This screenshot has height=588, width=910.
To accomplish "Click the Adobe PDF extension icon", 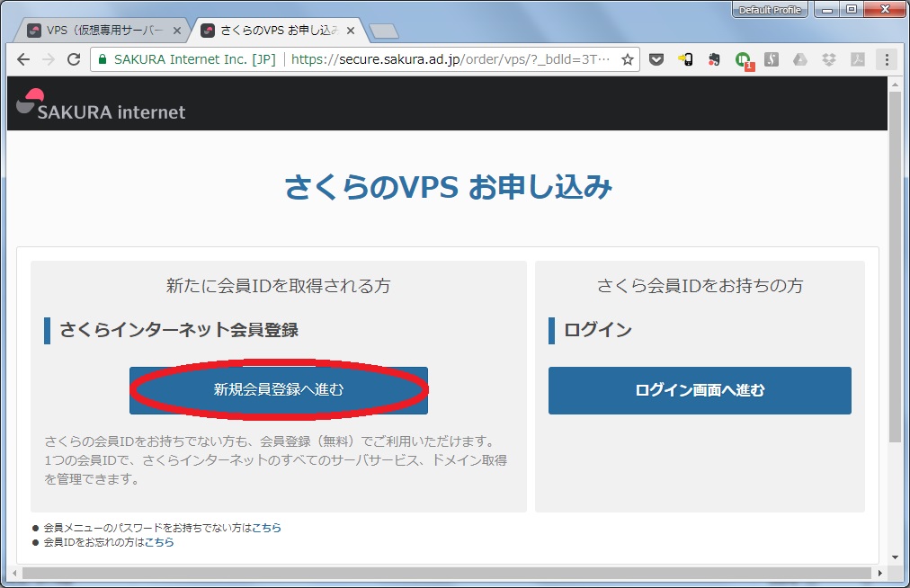I will (x=858, y=59).
